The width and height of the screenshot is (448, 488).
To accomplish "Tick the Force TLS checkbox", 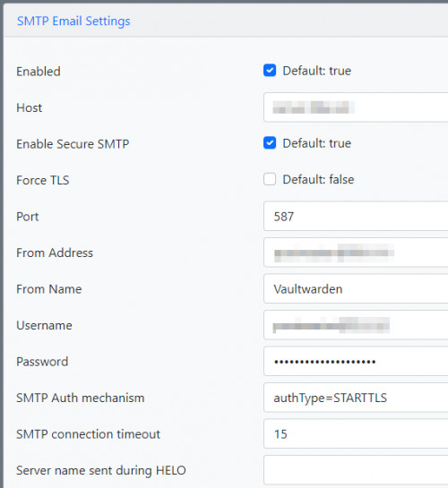I will [270, 179].
